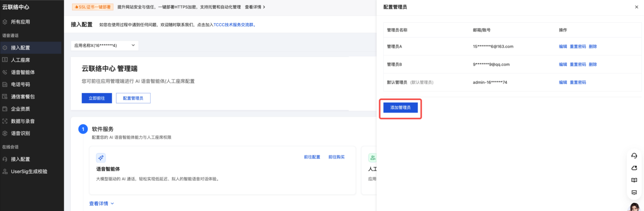Reset password for 默认管理员

[x=578, y=82]
